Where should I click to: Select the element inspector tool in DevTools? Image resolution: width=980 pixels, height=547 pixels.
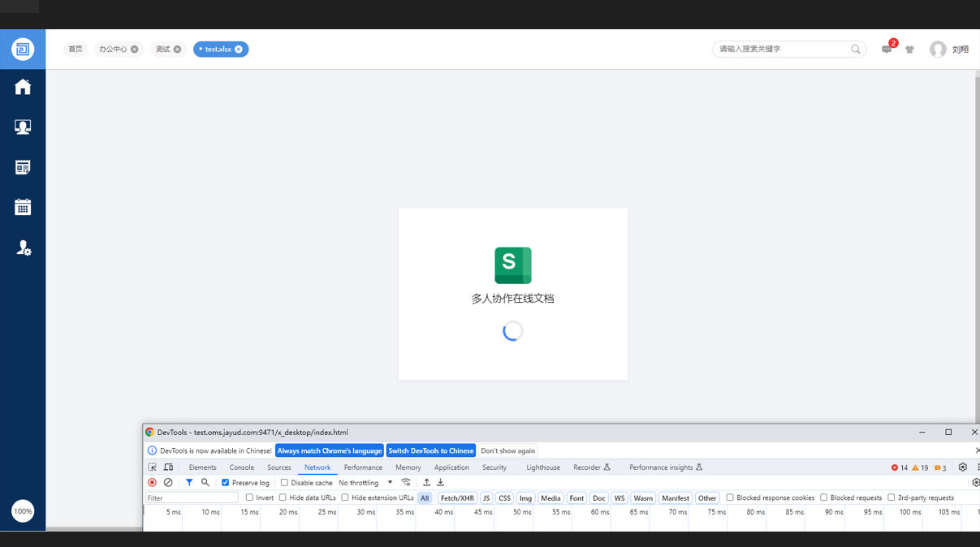pos(152,467)
